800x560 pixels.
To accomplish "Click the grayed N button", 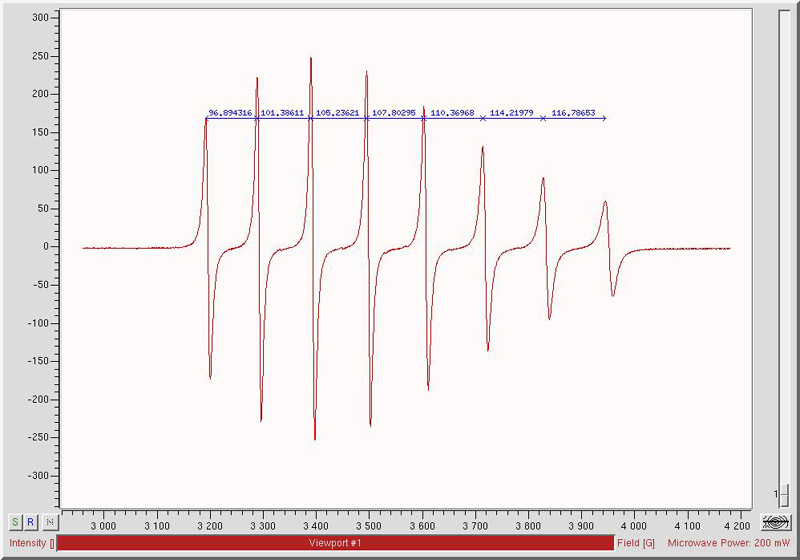I will [50, 522].
